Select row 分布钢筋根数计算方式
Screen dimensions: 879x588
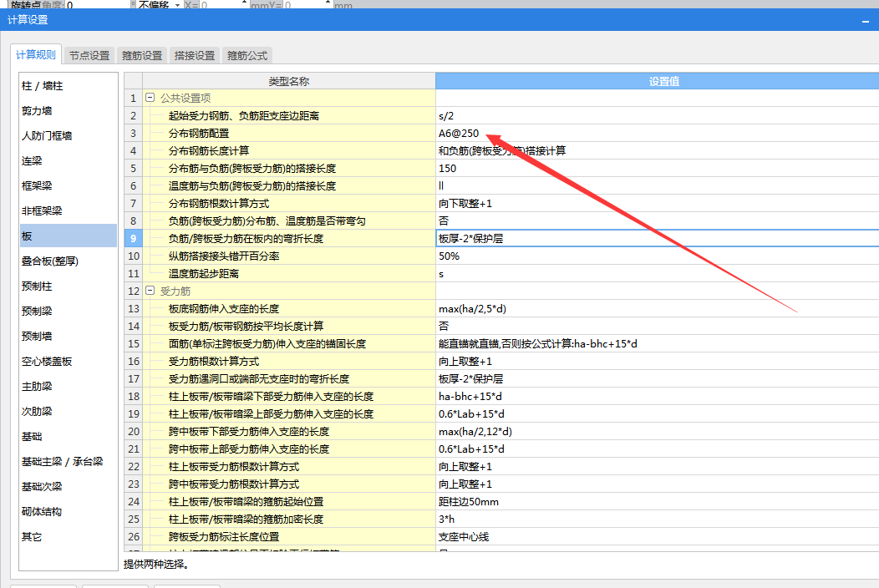289,204
